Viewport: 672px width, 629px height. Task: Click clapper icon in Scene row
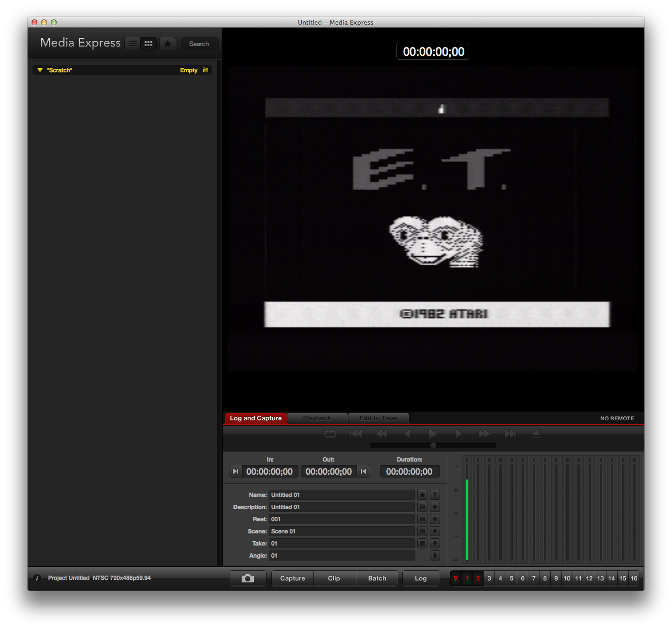pos(423,531)
